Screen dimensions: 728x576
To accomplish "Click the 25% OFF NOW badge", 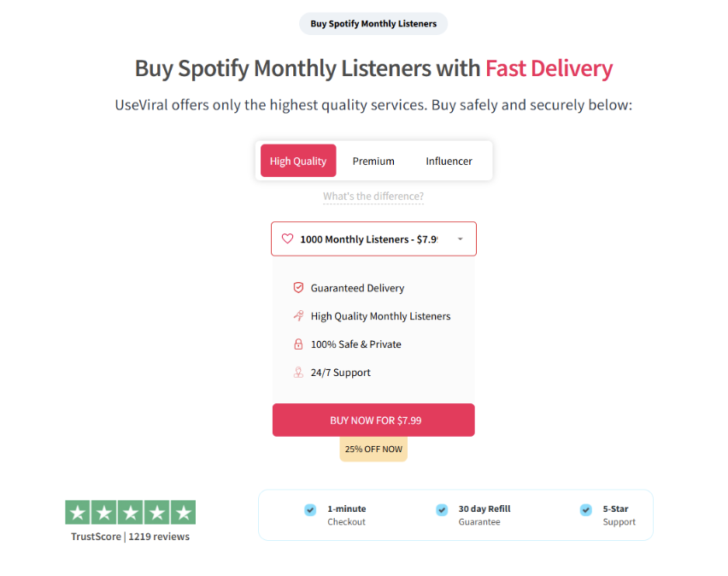I will pos(373,448).
